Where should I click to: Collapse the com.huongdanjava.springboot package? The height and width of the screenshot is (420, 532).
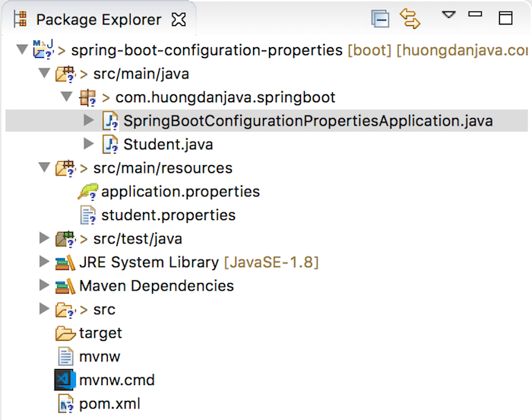click(x=67, y=97)
